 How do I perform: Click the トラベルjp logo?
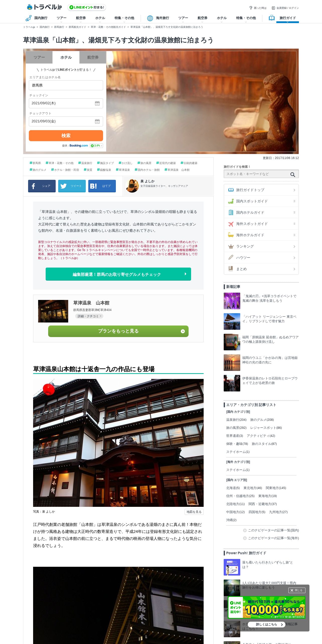pyautogui.click(x=44, y=7)
